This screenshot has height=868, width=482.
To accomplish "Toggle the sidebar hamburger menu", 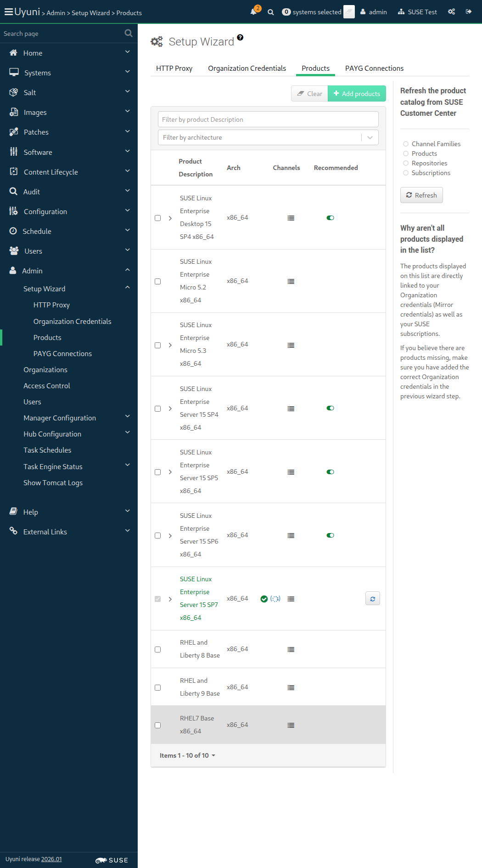I will pos(8,12).
